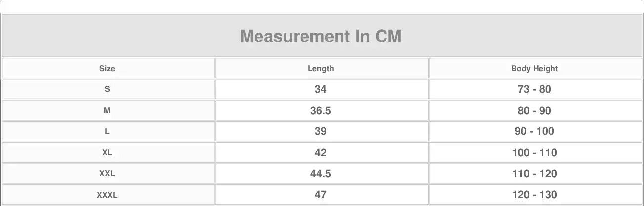Viewport: 644px width, 206px height.
Task: Click the body height 80 - 90 cell
Action: point(534,111)
